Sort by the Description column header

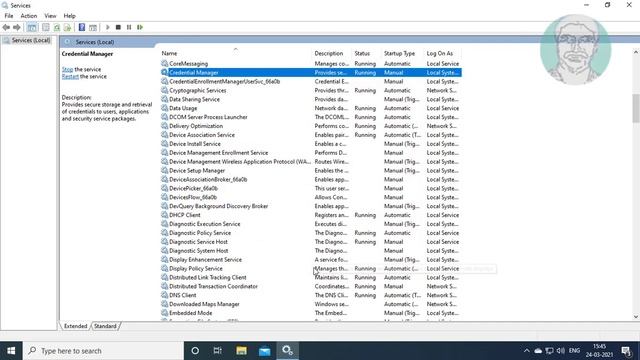point(332,53)
